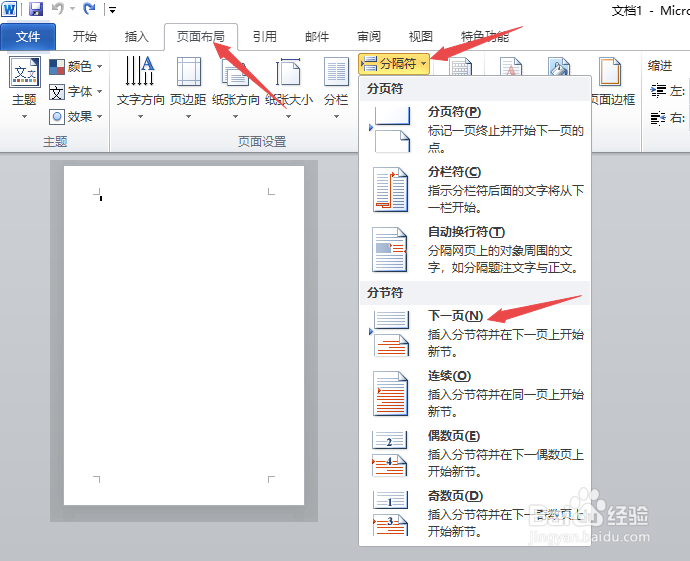Select 分页符(P) page break option
Image resolution: width=690 pixels, height=561 pixels.
[475, 129]
